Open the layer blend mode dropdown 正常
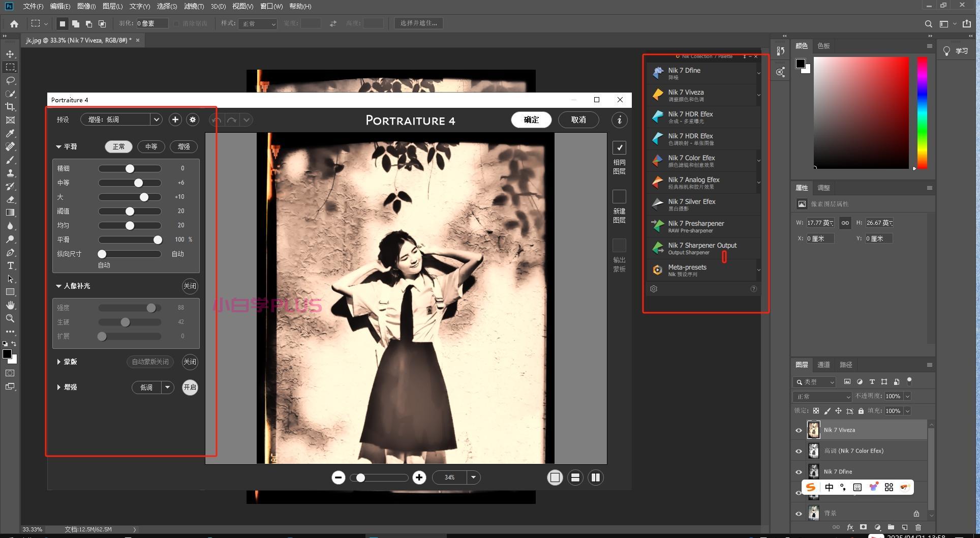 click(x=822, y=397)
